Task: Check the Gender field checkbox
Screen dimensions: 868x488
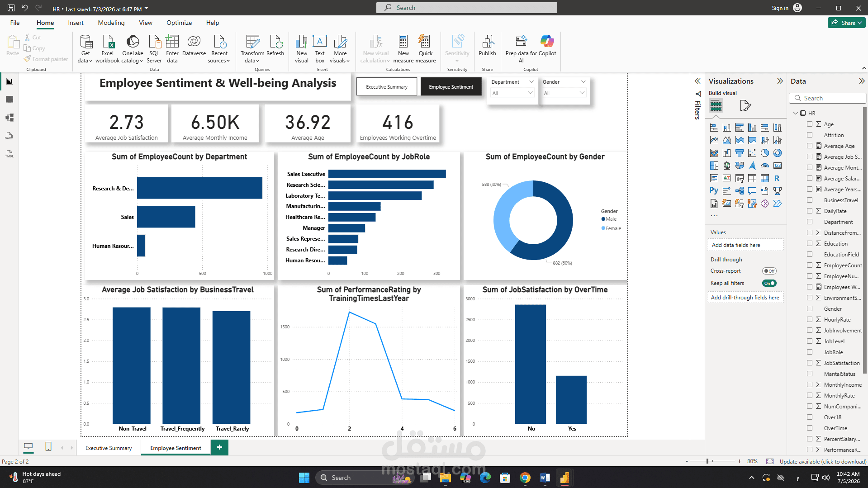Action: (810, 308)
